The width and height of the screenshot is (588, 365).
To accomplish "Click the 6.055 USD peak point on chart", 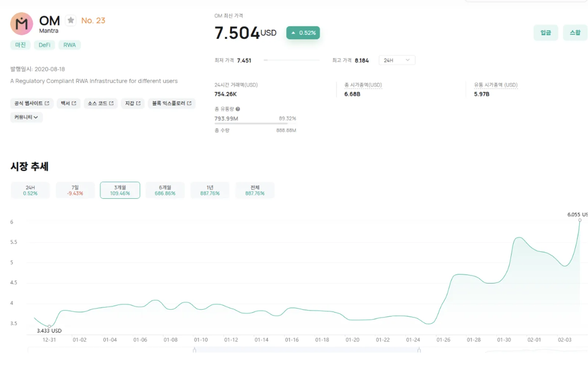I will click(580, 220).
